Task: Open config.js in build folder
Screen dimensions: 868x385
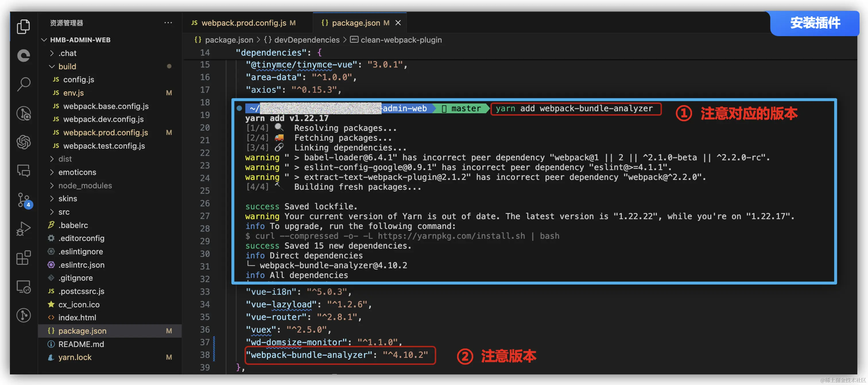Action: click(x=79, y=79)
